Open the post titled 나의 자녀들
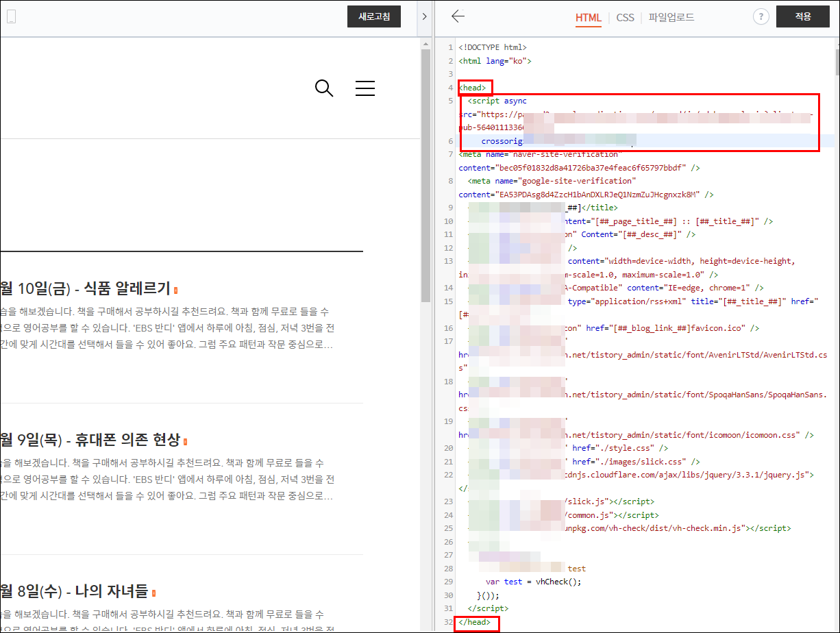 coord(74,591)
